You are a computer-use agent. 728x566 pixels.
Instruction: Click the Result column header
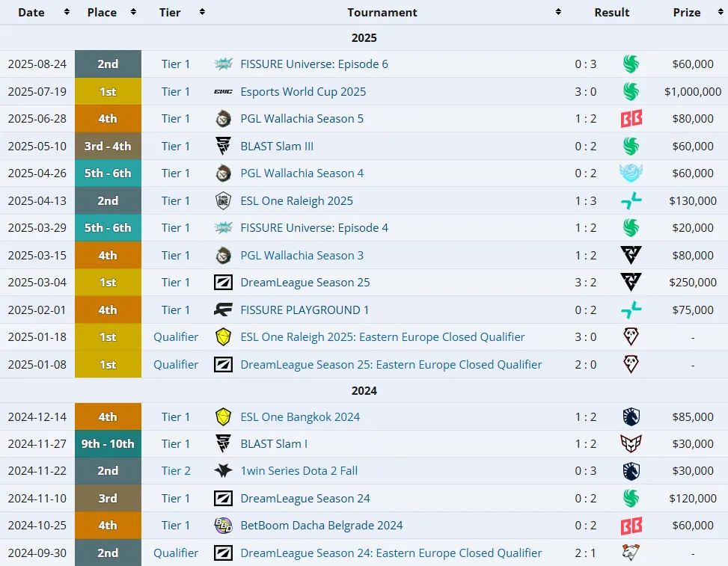coord(611,13)
